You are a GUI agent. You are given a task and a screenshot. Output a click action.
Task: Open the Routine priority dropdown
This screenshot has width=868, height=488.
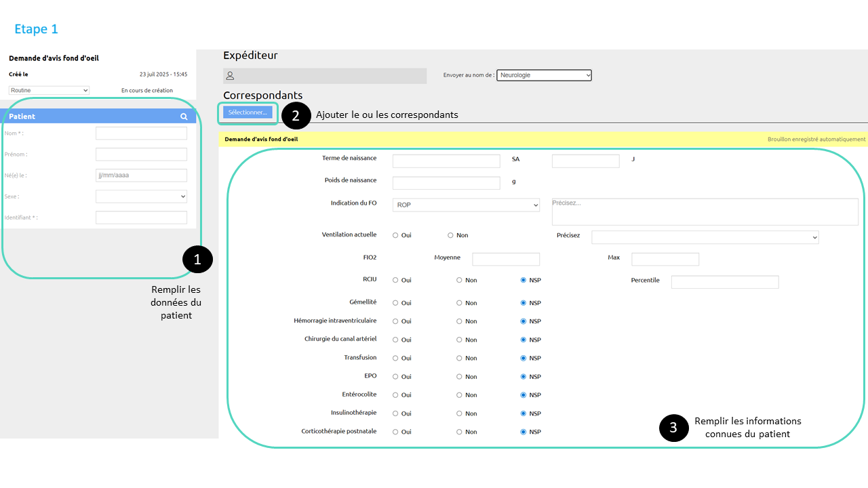tap(49, 90)
